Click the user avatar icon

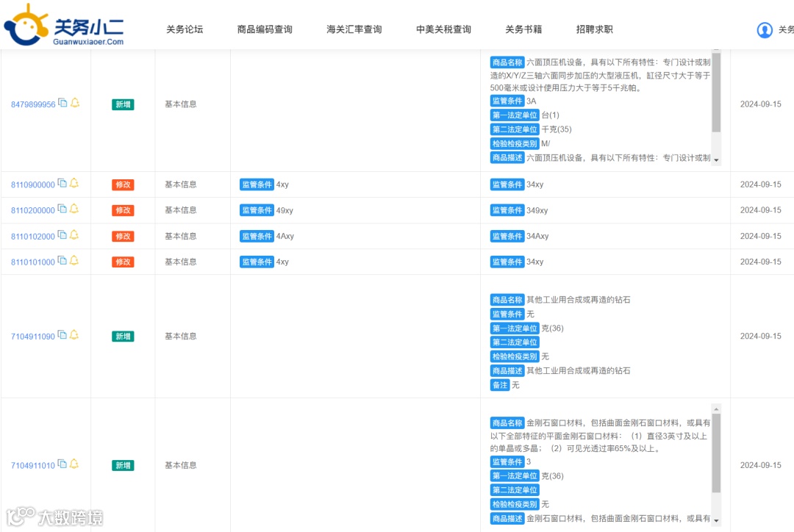click(x=764, y=30)
